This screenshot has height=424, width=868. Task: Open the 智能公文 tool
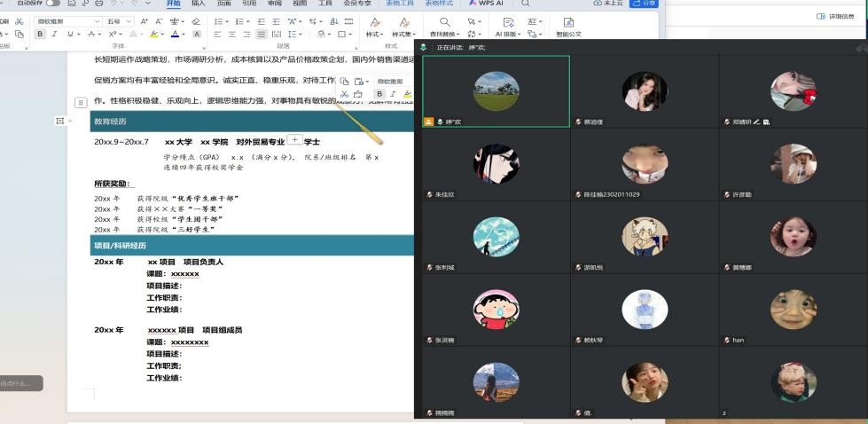coord(568,26)
